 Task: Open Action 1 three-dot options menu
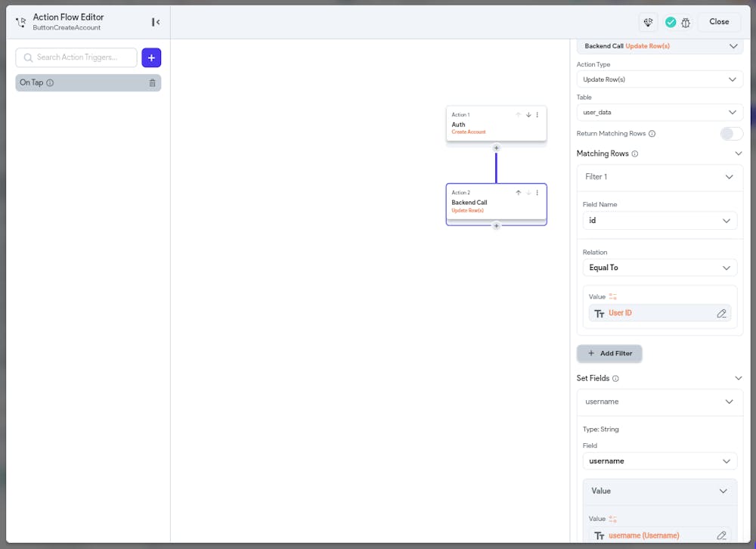[x=537, y=115]
